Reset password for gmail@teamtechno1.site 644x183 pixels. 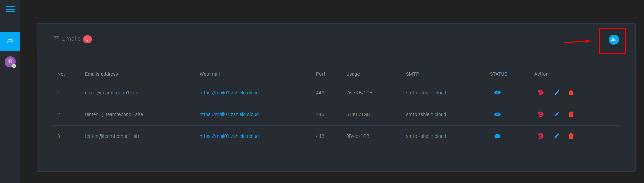click(540, 92)
